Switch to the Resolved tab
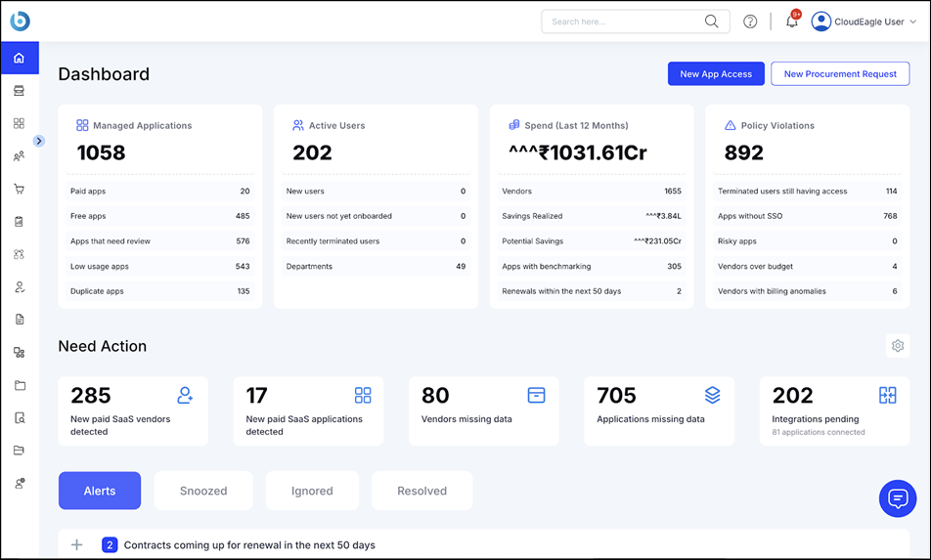This screenshot has height=560, width=931. (421, 491)
